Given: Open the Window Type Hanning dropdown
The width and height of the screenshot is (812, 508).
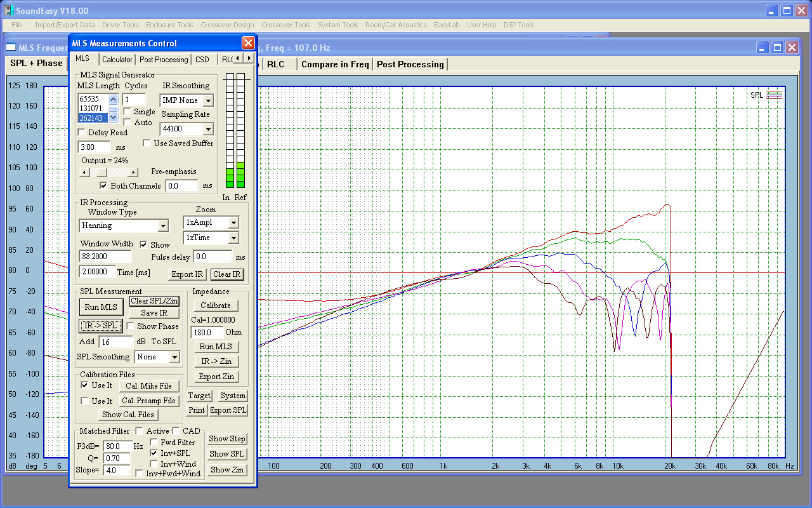Looking at the screenshot, I should coord(163,225).
